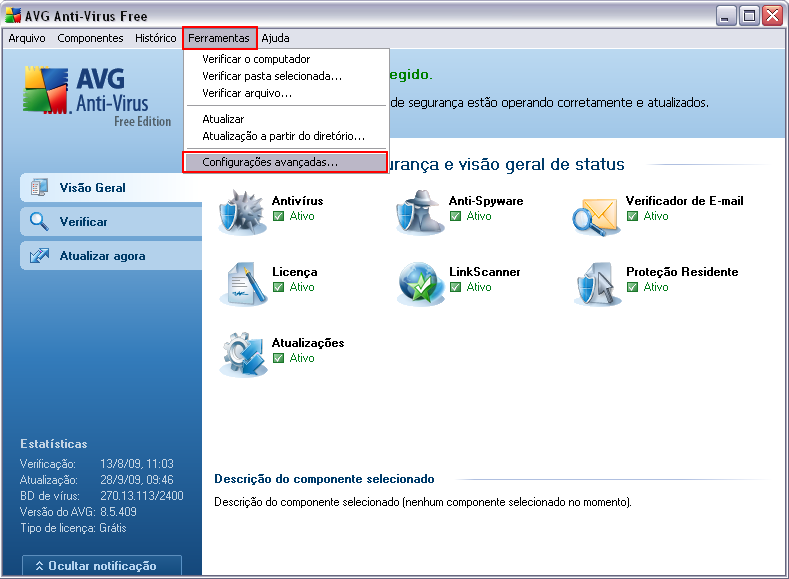The image size is (789, 579).
Task: Open the LinkScanner globe icon
Action: (x=421, y=284)
